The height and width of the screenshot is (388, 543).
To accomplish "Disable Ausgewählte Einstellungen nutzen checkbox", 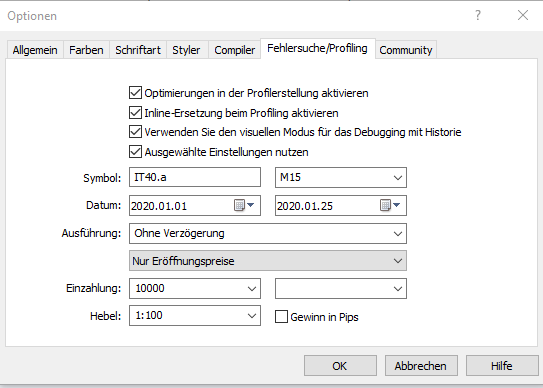I will [135, 152].
